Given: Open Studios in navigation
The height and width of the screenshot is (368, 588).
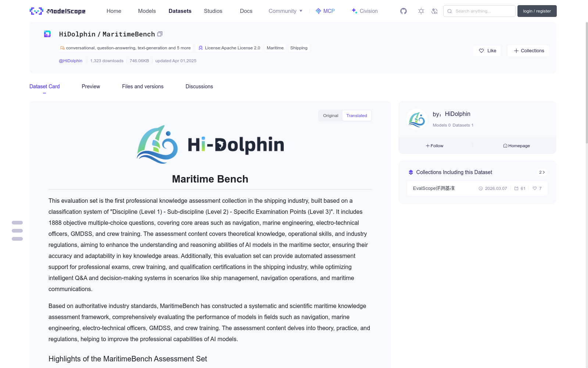Looking at the screenshot, I should tap(213, 11).
